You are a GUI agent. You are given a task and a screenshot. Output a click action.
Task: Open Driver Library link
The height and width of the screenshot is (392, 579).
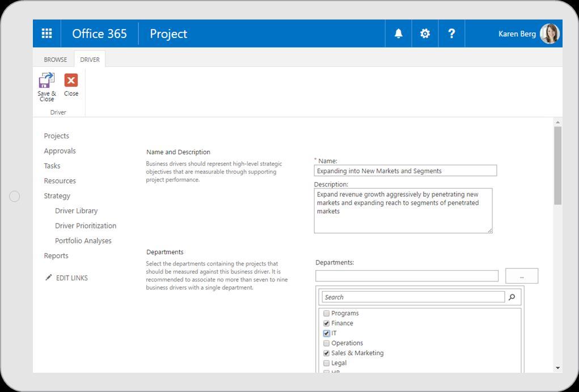(x=77, y=211)
